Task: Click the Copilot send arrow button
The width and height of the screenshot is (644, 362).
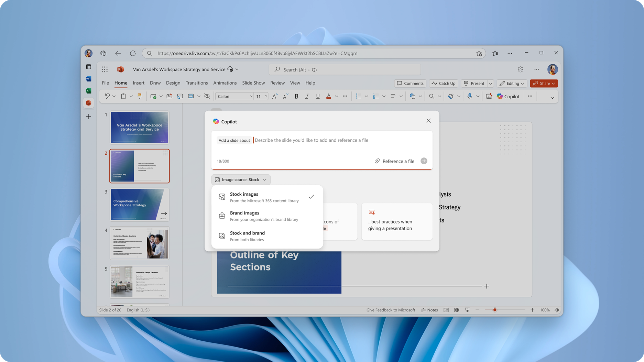Action: tap(424, 161)
